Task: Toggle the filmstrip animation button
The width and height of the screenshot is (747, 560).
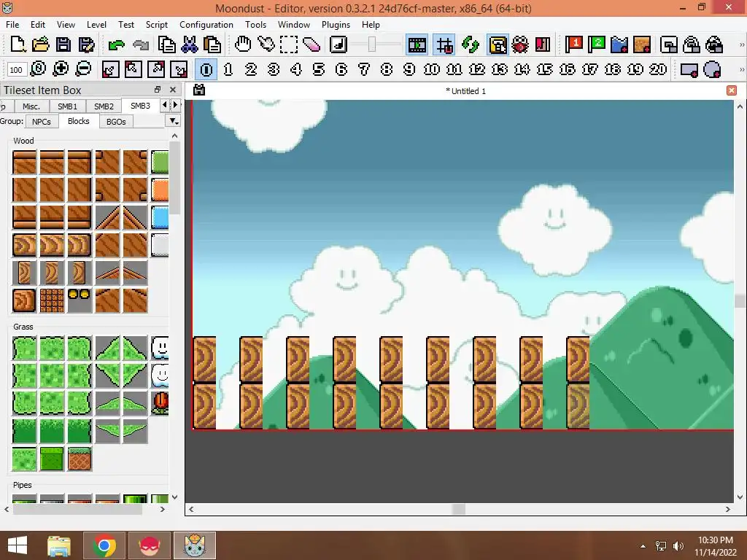Action: click(417, 44)
